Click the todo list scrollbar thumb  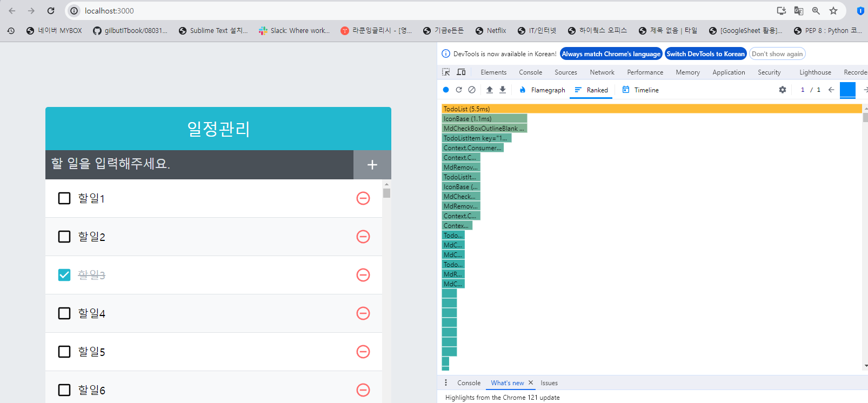(386, 193)
